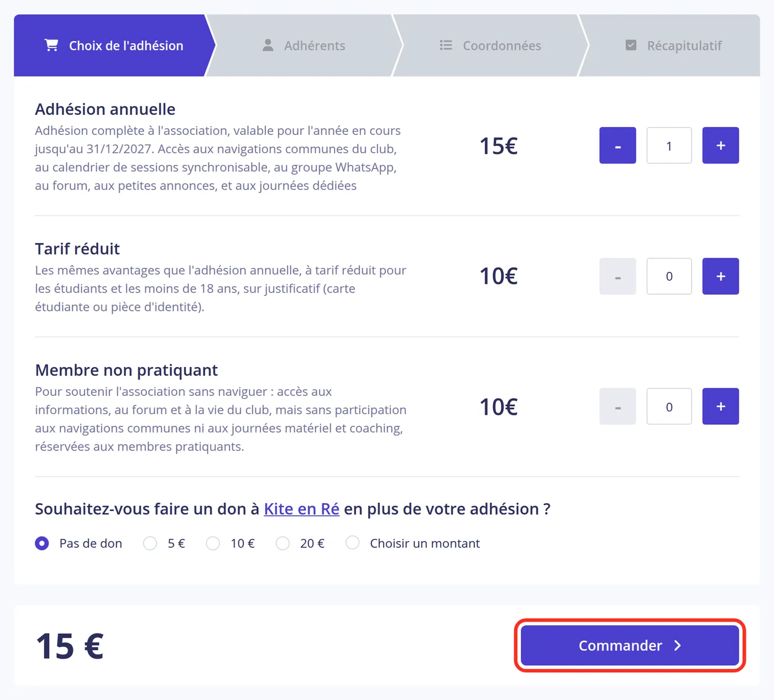Screen dimensions: 774x700
Task: Select the Pas de don radio button
Action: (x=42, y=544)
